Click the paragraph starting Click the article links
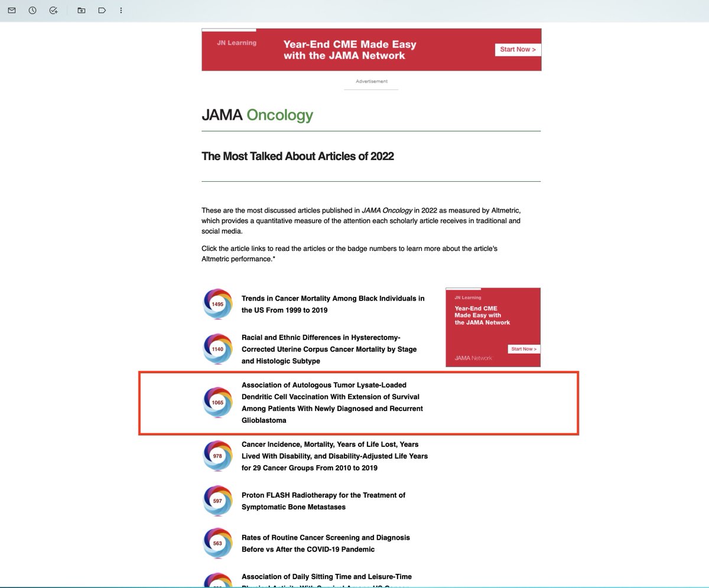 coord(349,254)
